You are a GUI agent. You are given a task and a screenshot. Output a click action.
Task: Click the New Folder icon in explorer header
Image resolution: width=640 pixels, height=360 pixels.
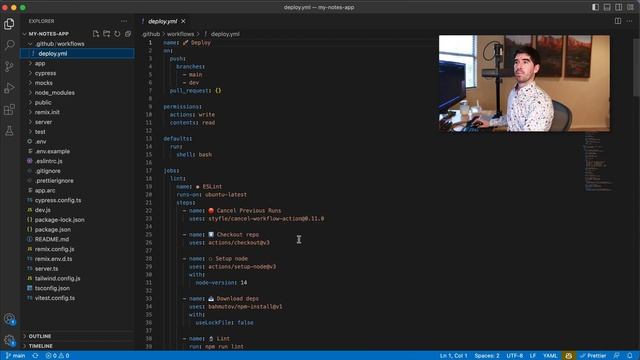coord(107,34)
